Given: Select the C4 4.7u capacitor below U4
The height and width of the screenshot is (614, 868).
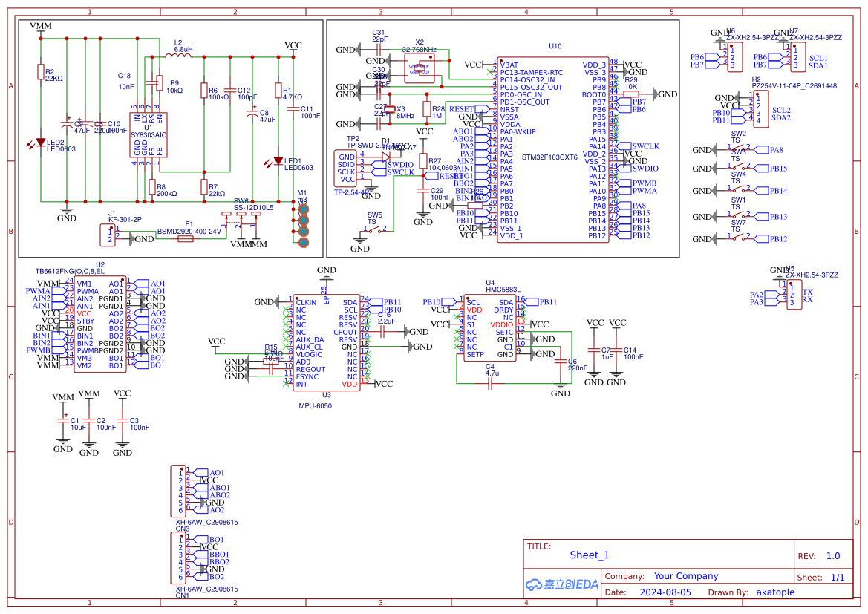Looking at the screenshot, I should pyautogui.click(x=490, y=383).
